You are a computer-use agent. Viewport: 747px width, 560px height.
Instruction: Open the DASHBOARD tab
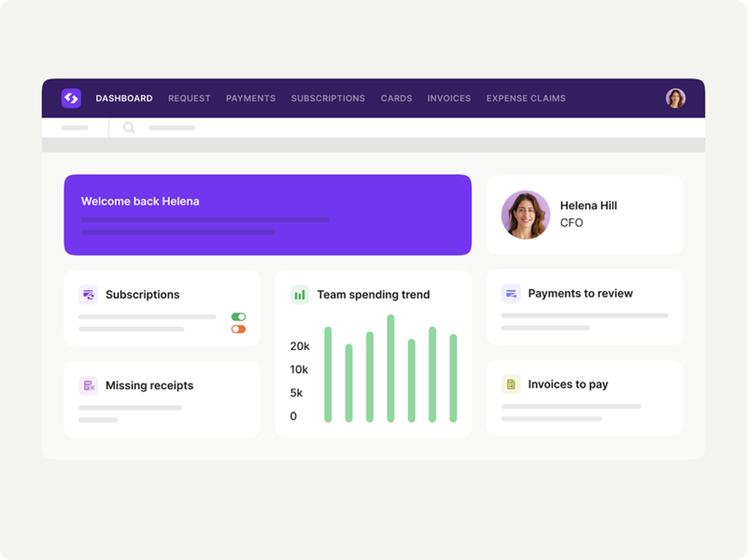point(124,98)
